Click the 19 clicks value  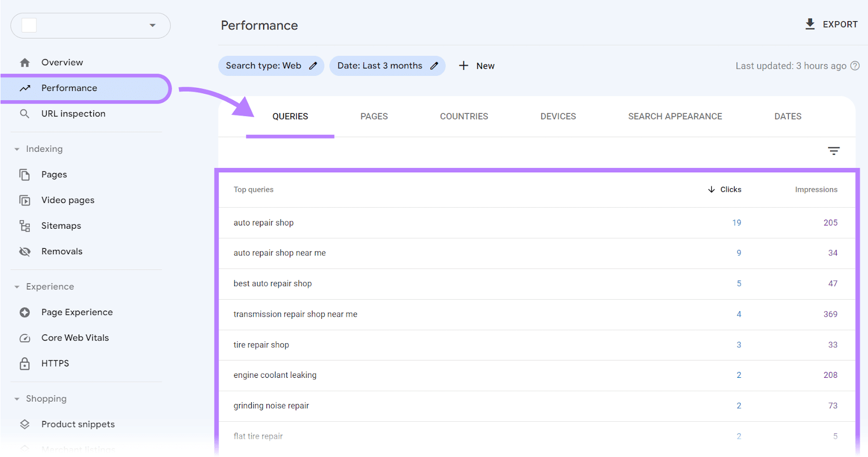pyautogui.click(x=736, y=223)
